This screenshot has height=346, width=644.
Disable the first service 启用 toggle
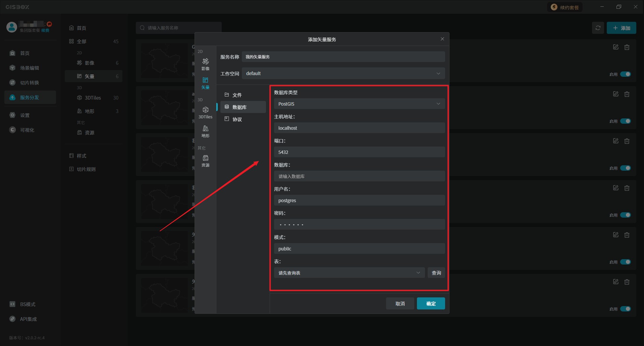[x=625, y=74]
